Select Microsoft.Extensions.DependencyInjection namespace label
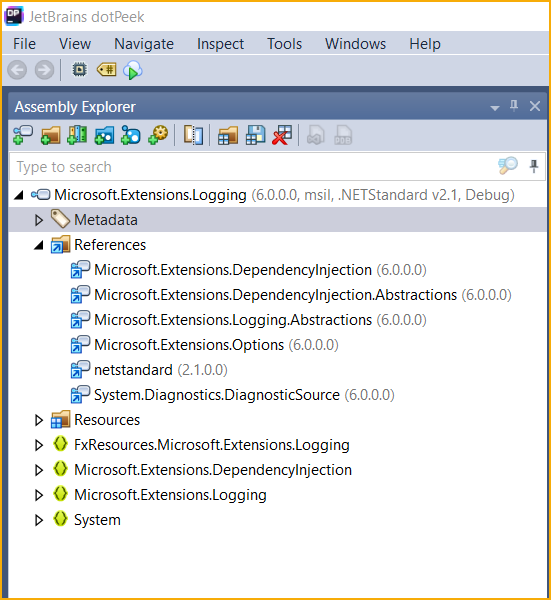 point(213,470)
